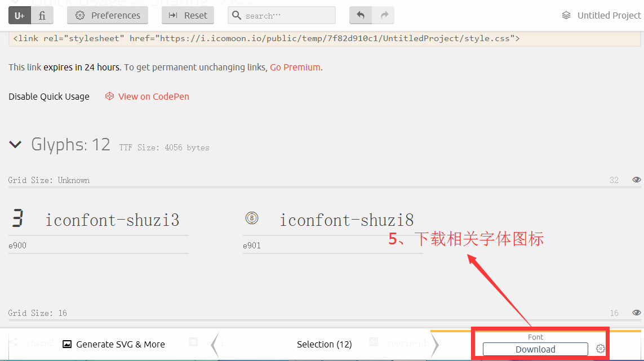Click the Reset button

188,16
